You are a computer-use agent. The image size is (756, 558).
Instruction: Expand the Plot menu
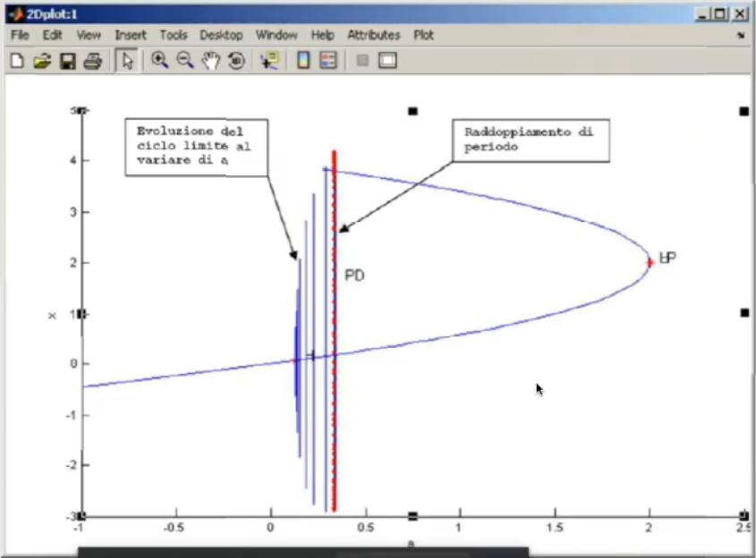pyautogui.click(x=423, y=35)
